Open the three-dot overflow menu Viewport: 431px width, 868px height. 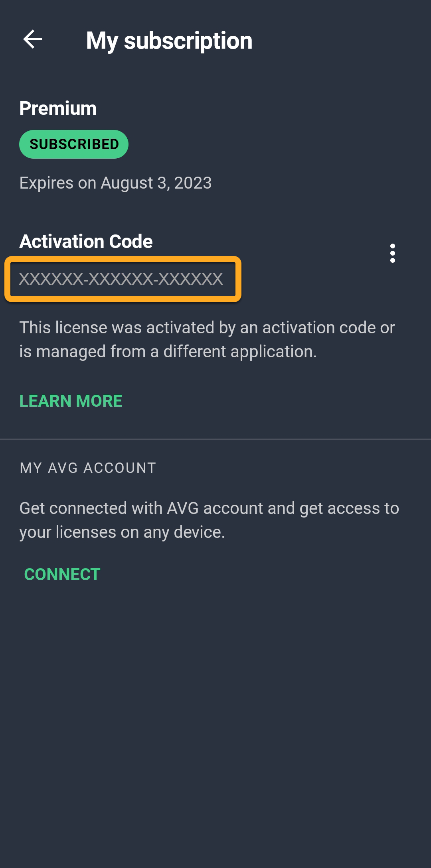[x=393, y=253]
